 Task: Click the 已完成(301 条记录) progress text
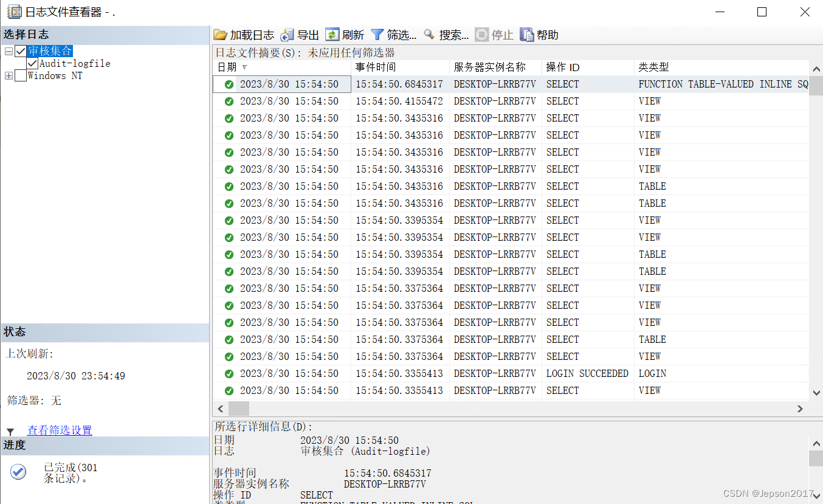click(71, 473)
